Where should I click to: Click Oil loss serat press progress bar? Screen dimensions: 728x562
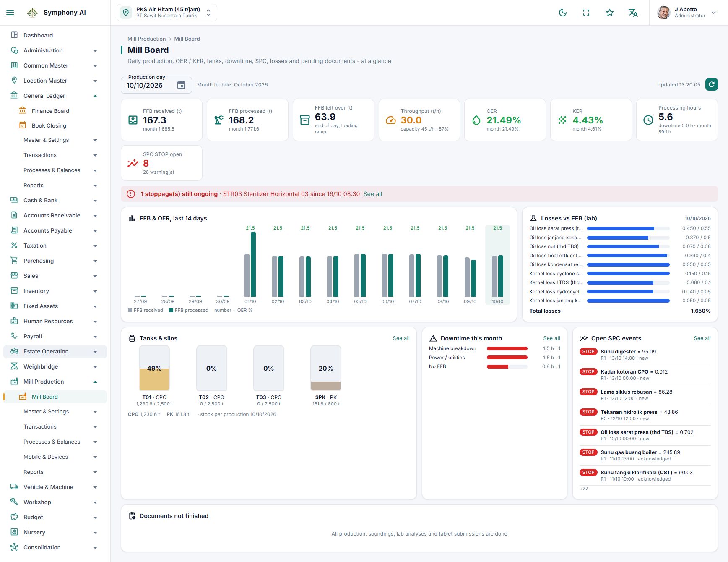click(x=628, y=228)
